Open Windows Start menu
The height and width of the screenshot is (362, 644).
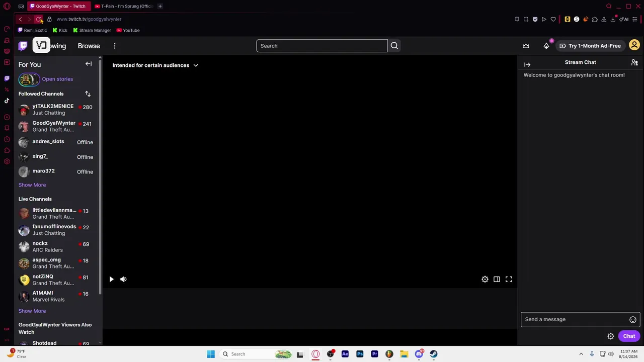tap(211, 354)
